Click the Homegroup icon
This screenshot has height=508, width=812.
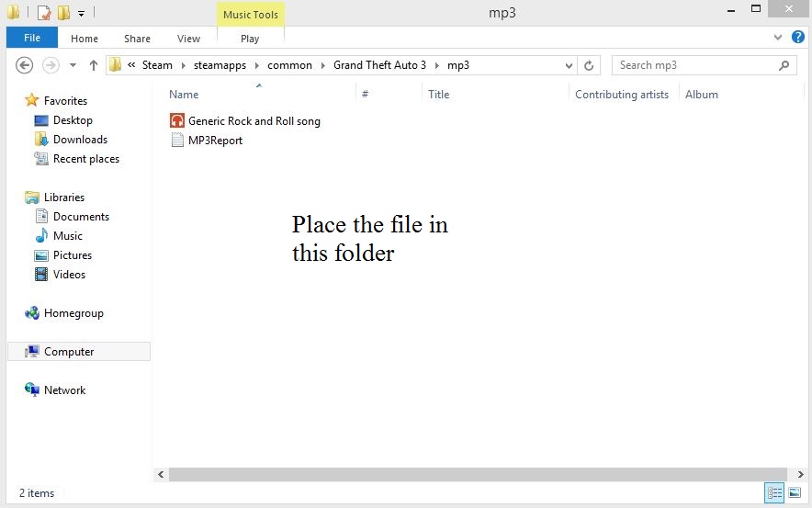coord(31,312)
